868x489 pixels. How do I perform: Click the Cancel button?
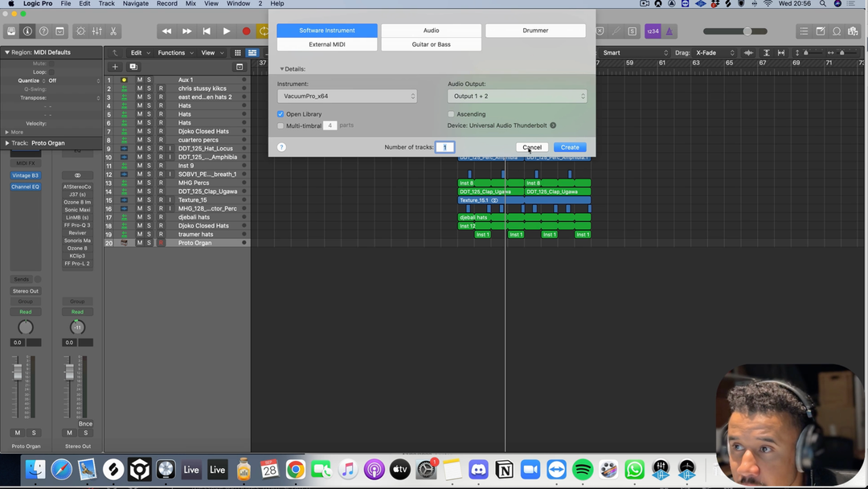click(x=532, y=147)
